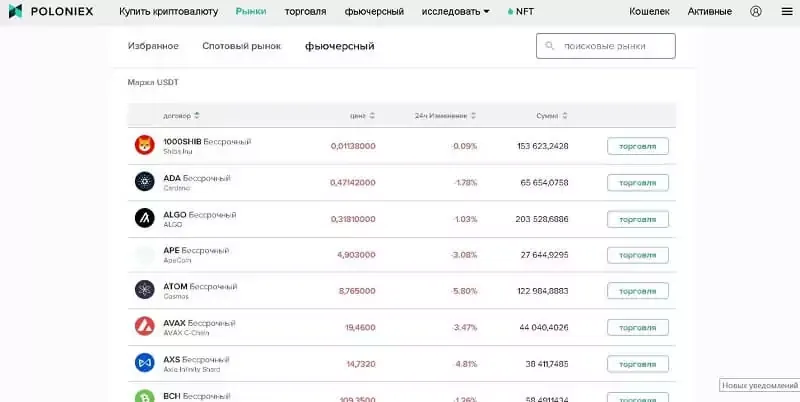Click торговля button for ALGO
Screen dimensions: 800x402
pyautogui.click(x=638, y=219)
